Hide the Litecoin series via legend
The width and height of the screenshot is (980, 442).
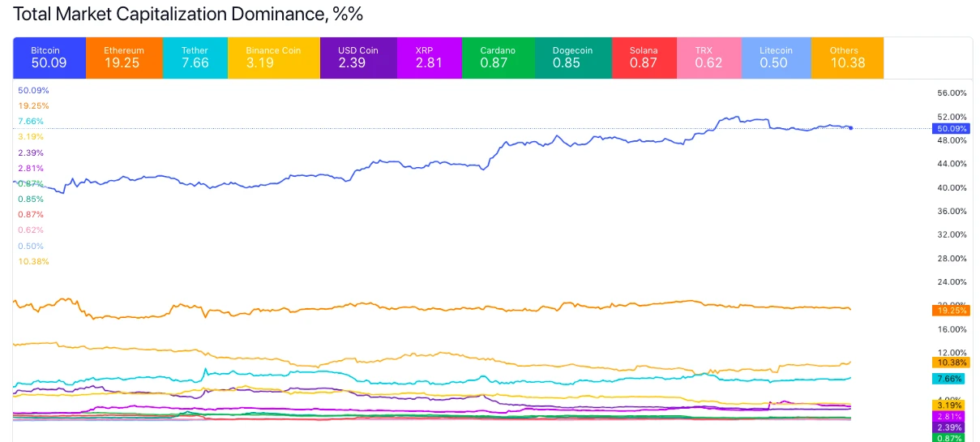776,57
